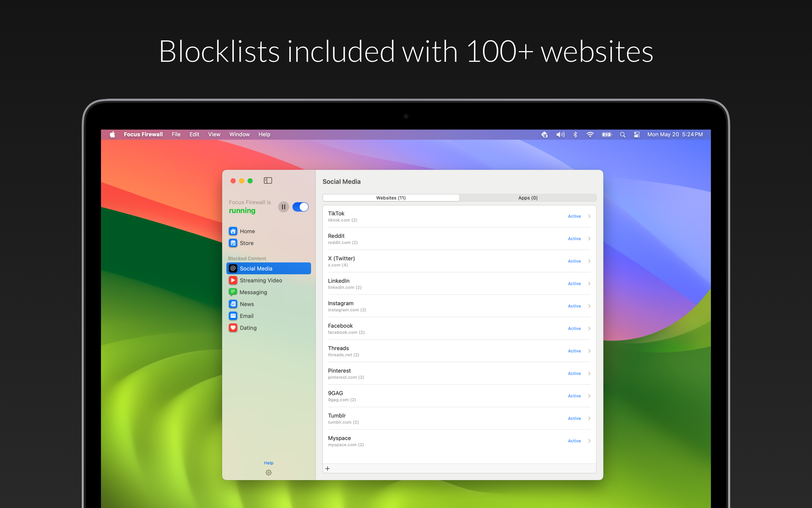Select the Email envelope icon

[x=233, y=316]
